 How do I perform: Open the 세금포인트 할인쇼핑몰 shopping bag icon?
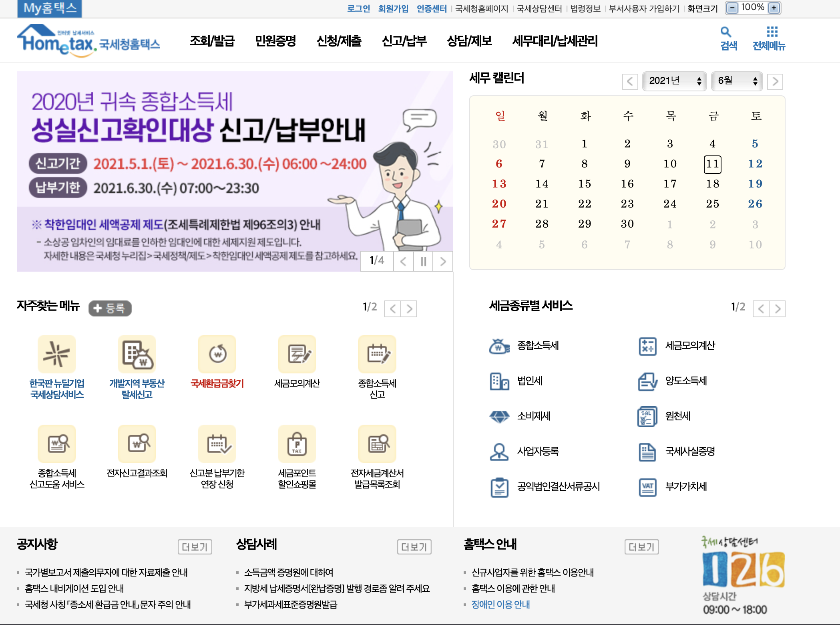click(297, 444)
